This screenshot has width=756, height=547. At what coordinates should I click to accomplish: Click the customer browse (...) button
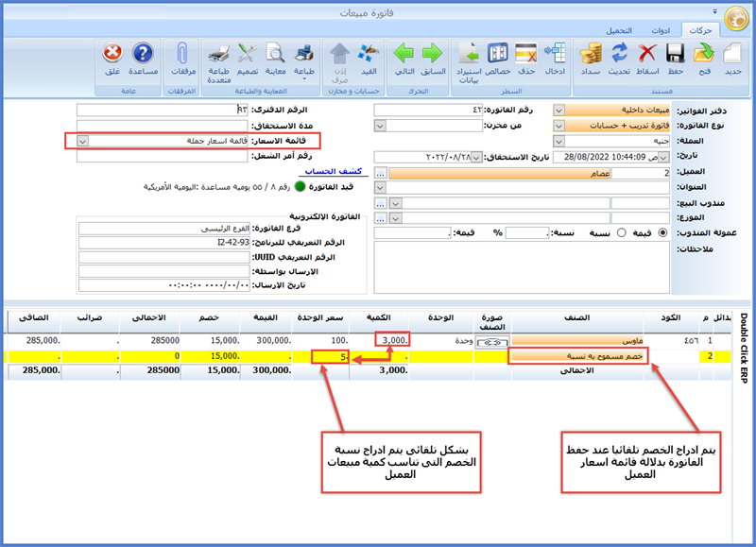tap(380, 173)
